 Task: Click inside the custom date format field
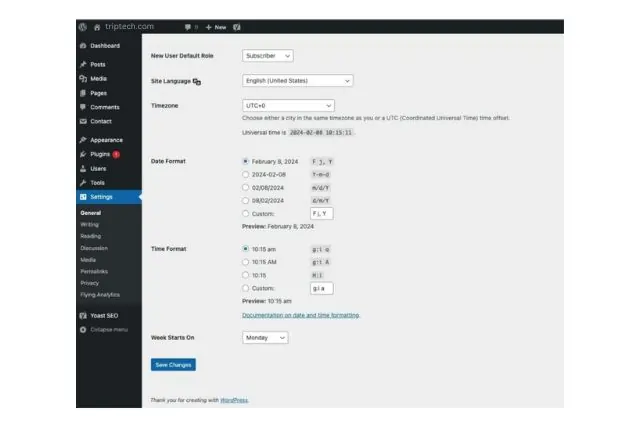322,214
